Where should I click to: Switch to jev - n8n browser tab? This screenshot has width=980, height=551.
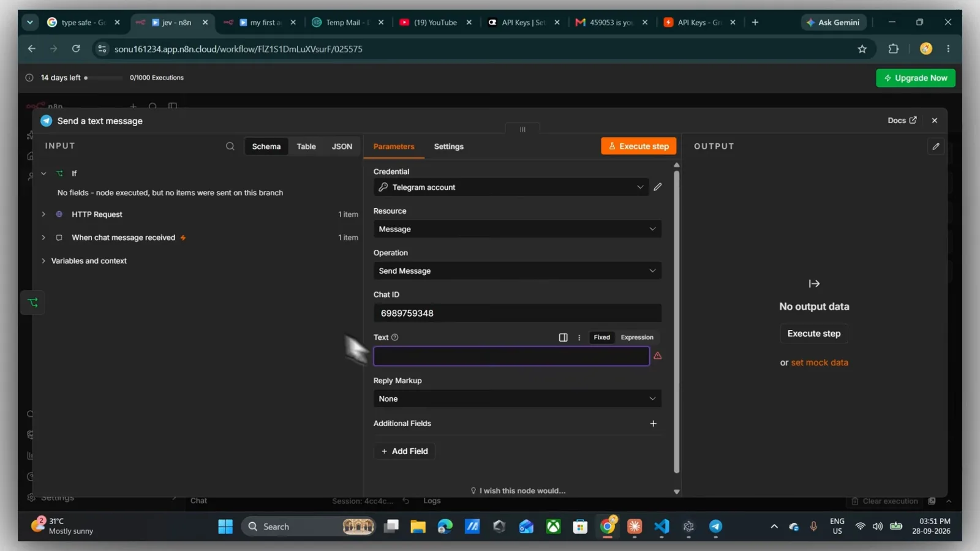(x=173, y=23)
